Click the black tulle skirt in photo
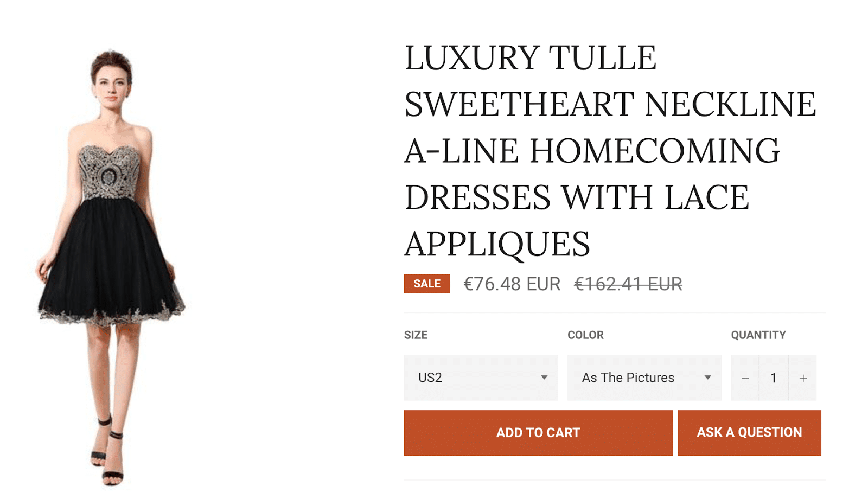Screen dimensions: 868x499 [x=110, y=260]
